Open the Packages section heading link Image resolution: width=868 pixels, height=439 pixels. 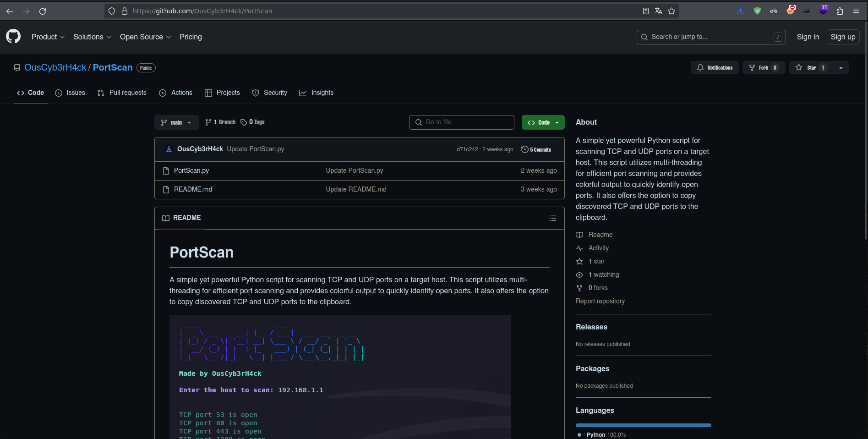click(x=592, y=368)
